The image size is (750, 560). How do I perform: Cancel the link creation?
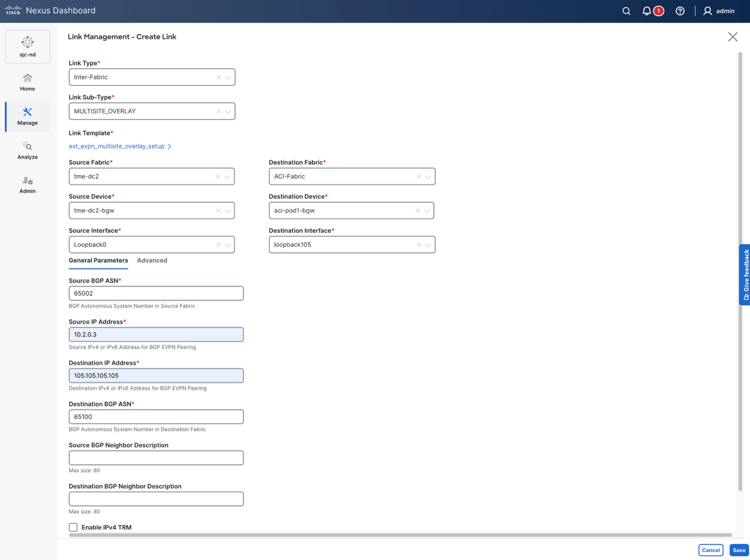(711, 550)
